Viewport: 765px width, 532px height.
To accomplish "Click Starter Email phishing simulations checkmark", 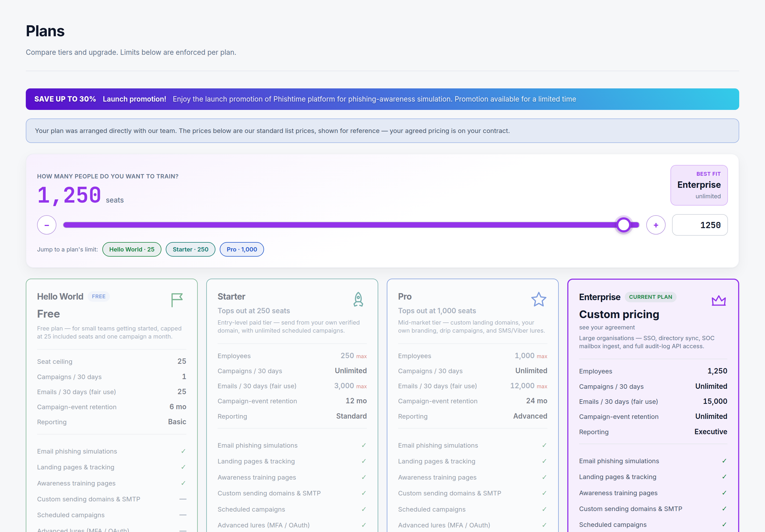I will pos(364,445).
